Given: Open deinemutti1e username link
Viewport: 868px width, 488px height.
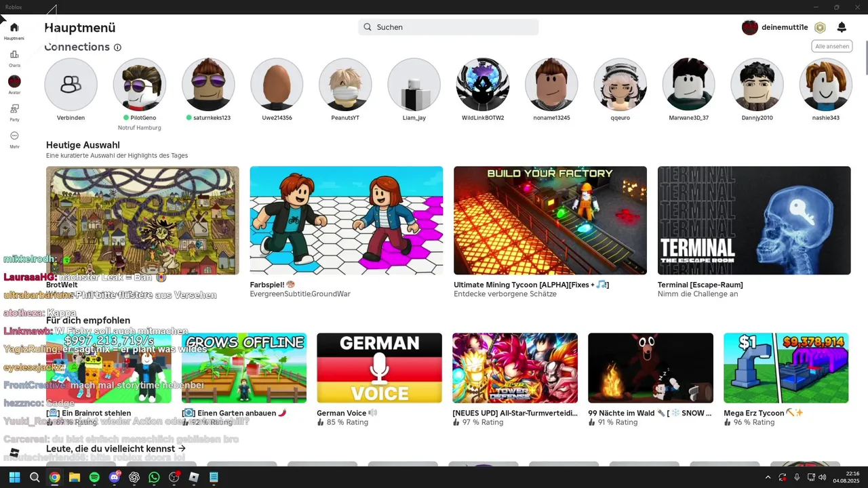Looking at the screenshot, I should (x=785, y=27).
